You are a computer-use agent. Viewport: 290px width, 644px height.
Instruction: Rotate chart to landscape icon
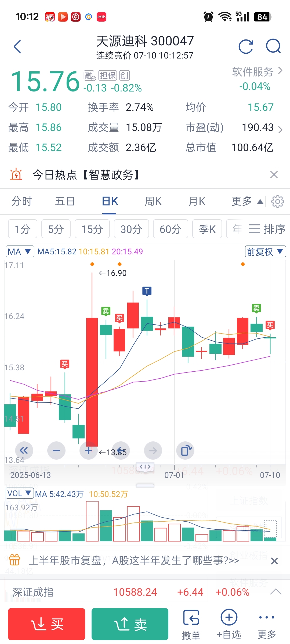[x=185, y=451]
